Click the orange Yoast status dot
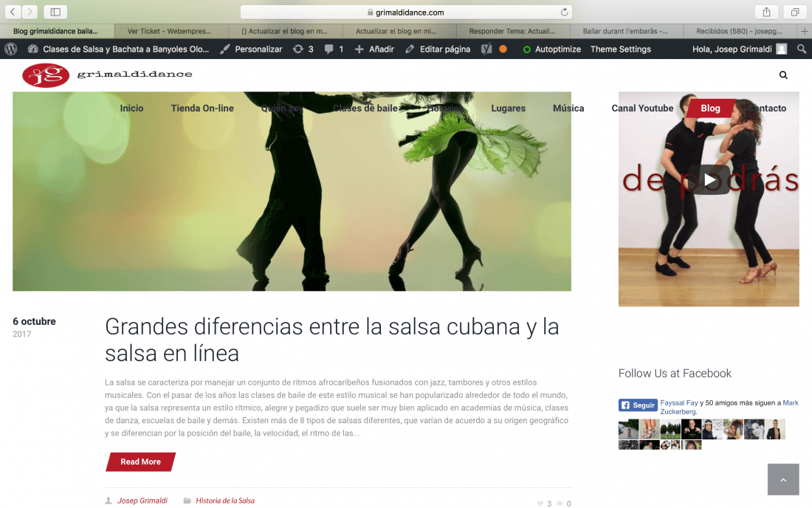The height and width of the screenshot is (508, 812). click(x=503, y=49)
